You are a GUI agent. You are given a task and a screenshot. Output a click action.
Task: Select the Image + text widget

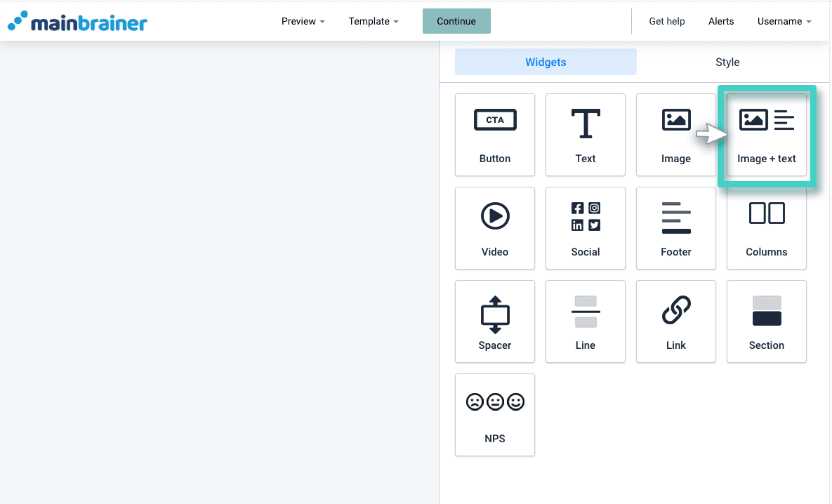(766, 135)
